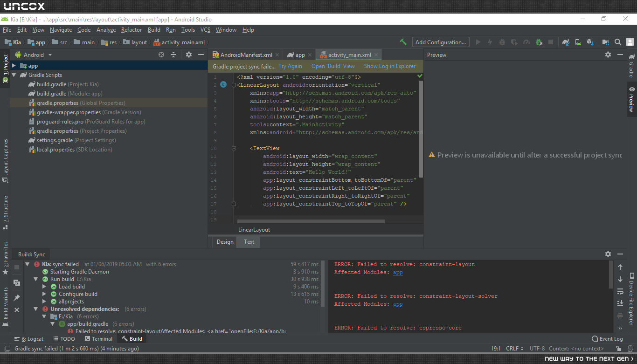The height and width of the screenshot is (364, 637).
Task: Click the Toggle view icon in Build panel
Action: click(17, 282)
